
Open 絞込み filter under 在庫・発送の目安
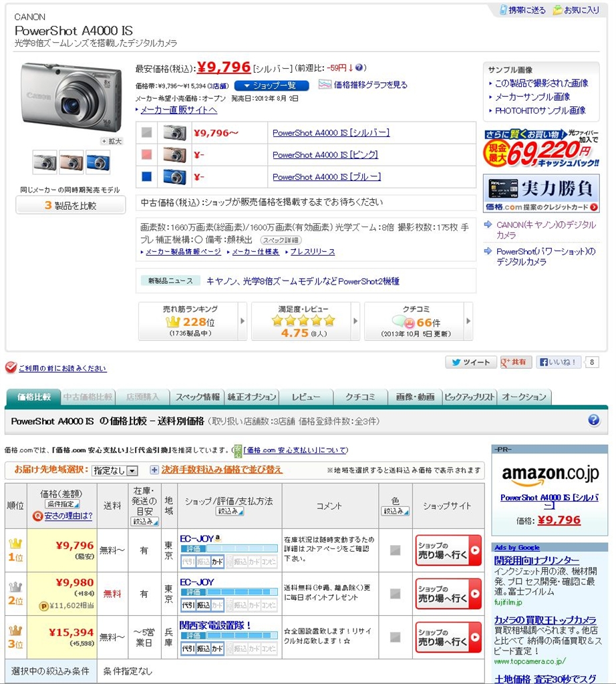pyautogui.click(x=144, y=521)
